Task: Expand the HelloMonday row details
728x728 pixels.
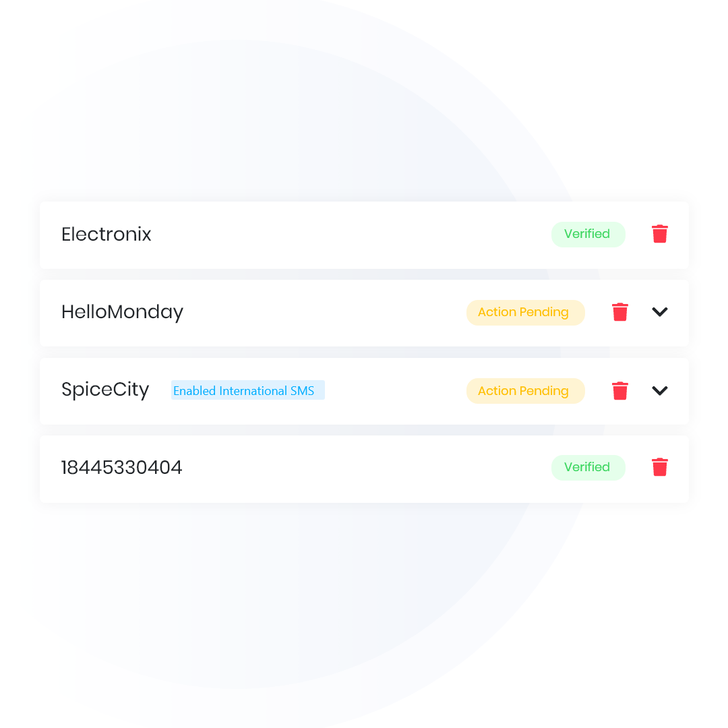Action: click(x=659, y=312)
